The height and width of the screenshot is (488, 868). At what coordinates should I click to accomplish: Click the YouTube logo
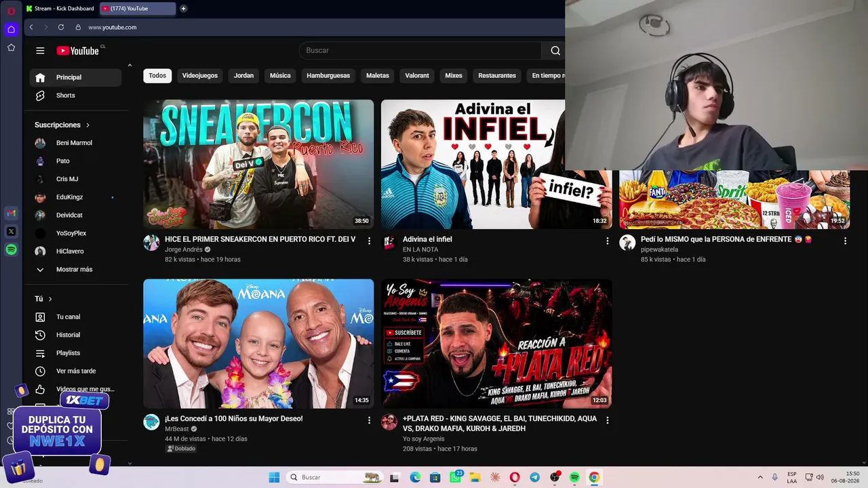coord(78,51)
